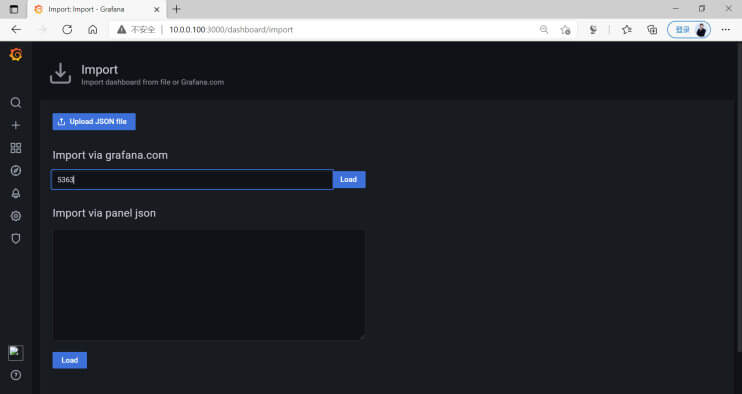Focus the grafana.com dashboard ID input field
Viewport: 742px width, 394px height.
coord(192,180)
